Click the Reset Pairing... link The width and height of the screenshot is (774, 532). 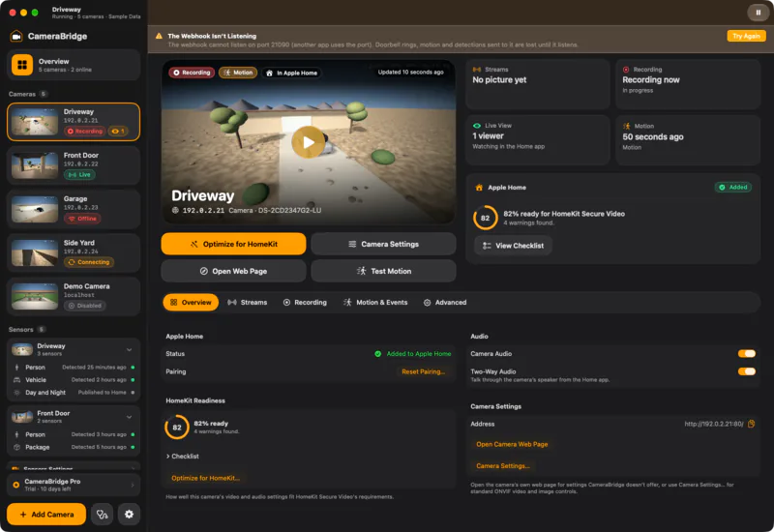click(x=423, y=372)
